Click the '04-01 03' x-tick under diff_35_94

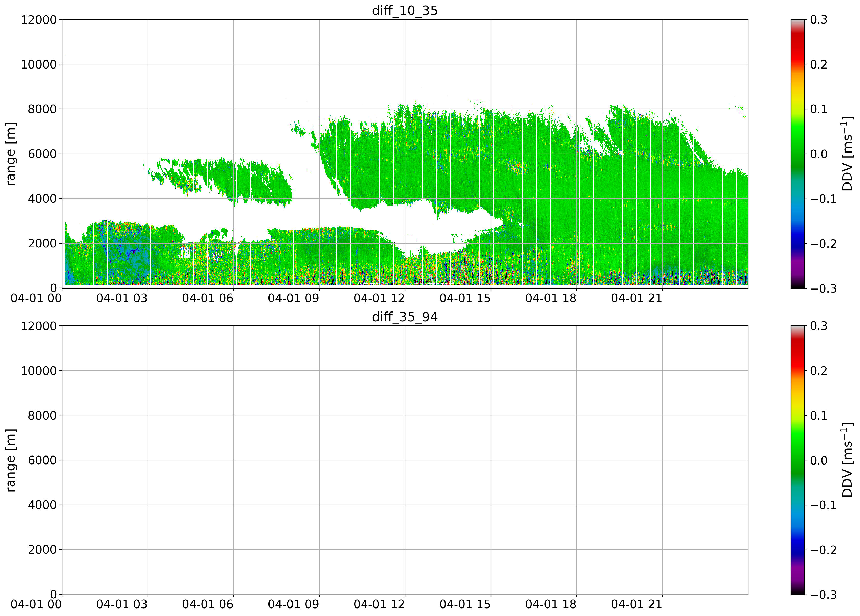point(122,605)
